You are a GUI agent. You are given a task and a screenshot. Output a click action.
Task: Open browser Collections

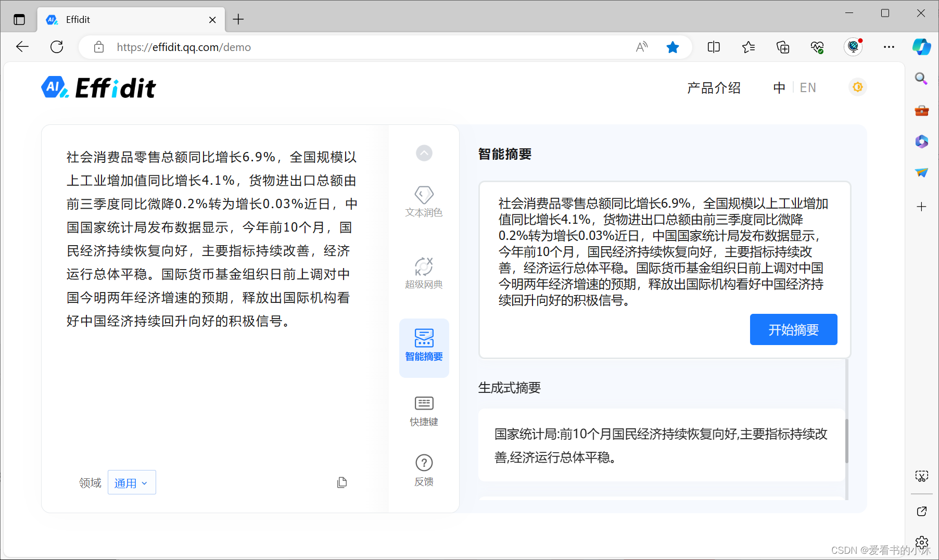pyautogui.click(x=783, y=47)
